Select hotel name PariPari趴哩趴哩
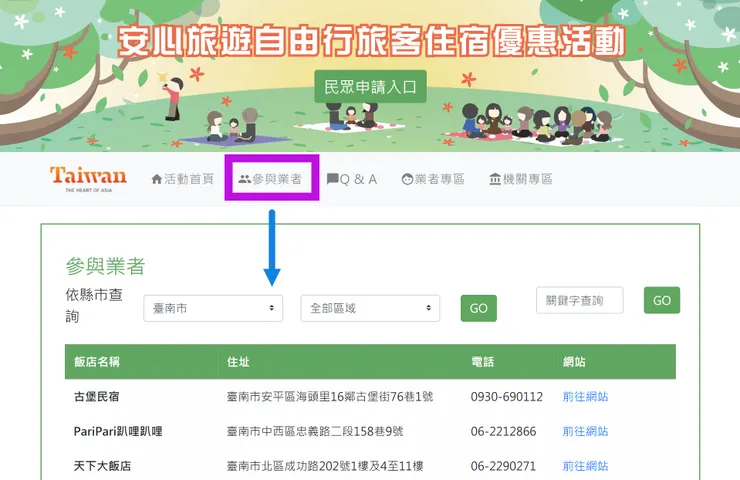Image resolution: width=740 pixels, height=480 pixels. (x=118, y=431)
